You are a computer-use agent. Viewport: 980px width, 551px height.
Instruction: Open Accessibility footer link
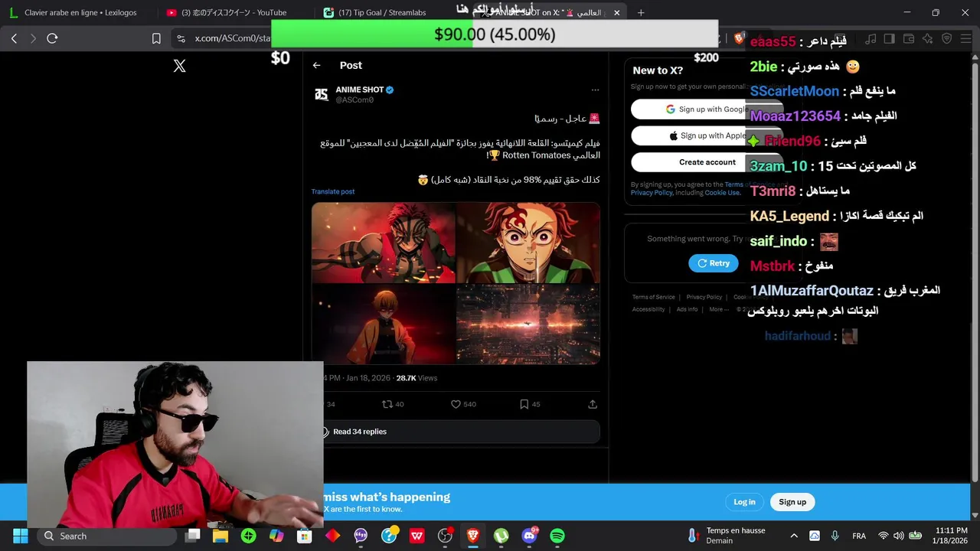648,309
